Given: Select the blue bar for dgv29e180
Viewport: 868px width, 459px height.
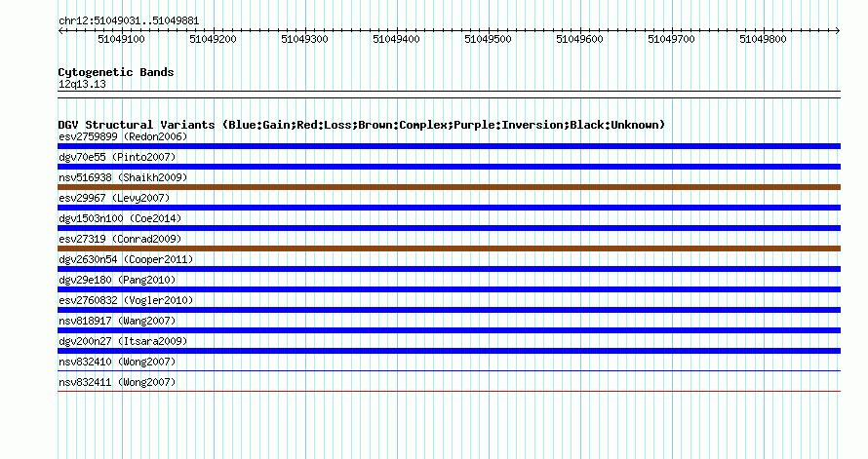Looking at the screenshot, I should (x=449, y=289).
